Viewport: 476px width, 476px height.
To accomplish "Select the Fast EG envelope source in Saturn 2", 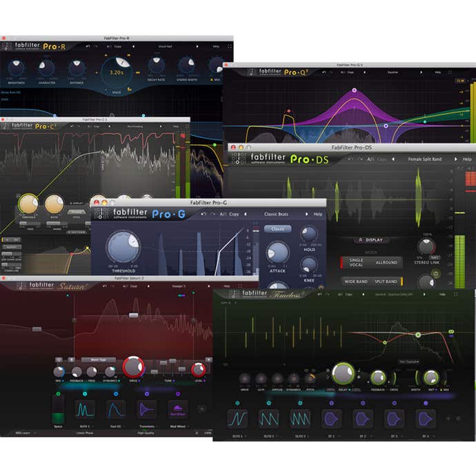I will [116, 410].
